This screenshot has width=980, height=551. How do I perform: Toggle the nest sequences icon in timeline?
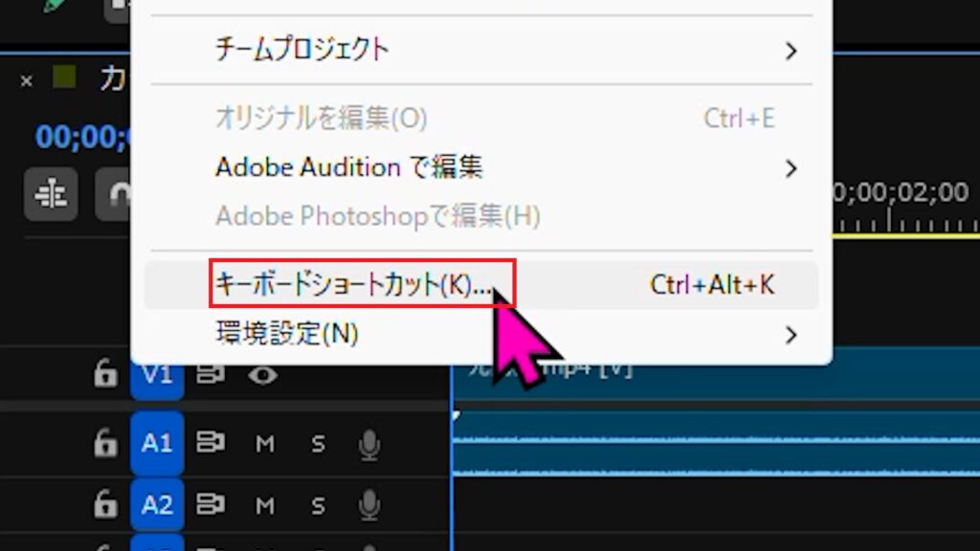click(x=50, y=194)
